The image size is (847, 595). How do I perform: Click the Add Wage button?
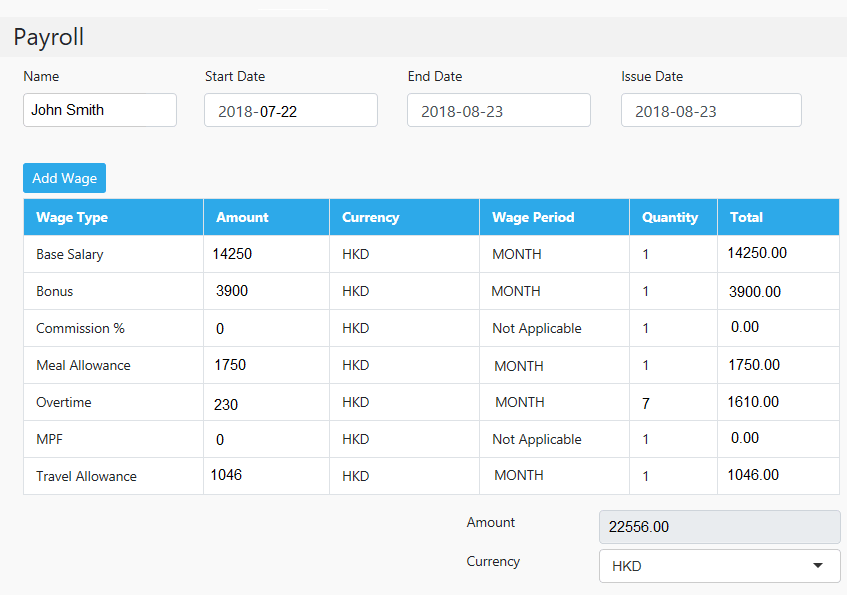tap(64, 178)
